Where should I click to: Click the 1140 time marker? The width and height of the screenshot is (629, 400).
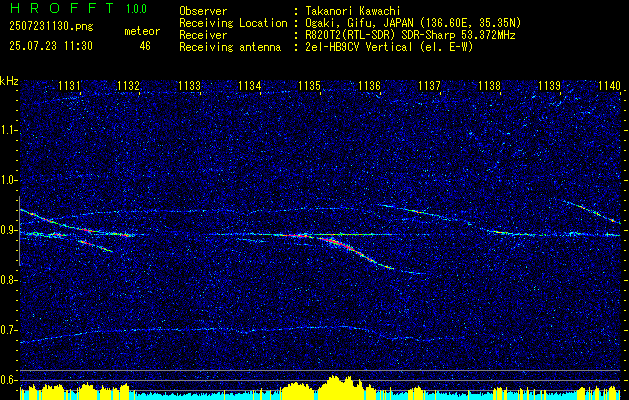tap(609, 86)
